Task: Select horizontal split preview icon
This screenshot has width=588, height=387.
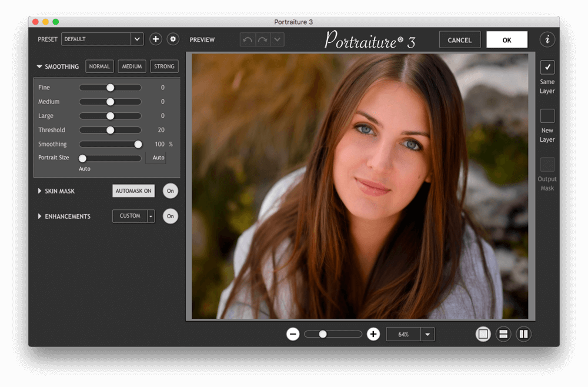Action: coord(503,334)
